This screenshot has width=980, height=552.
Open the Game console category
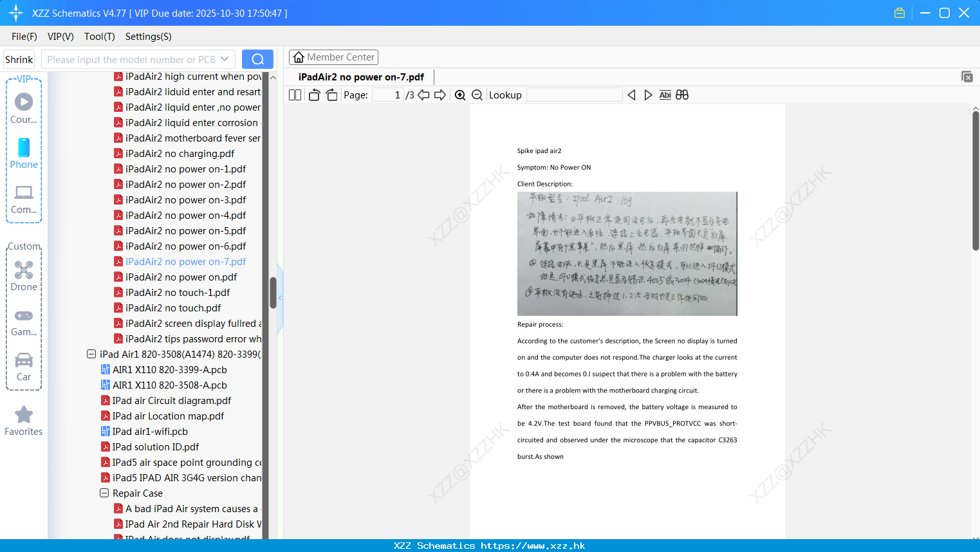[x=24, y=322]
